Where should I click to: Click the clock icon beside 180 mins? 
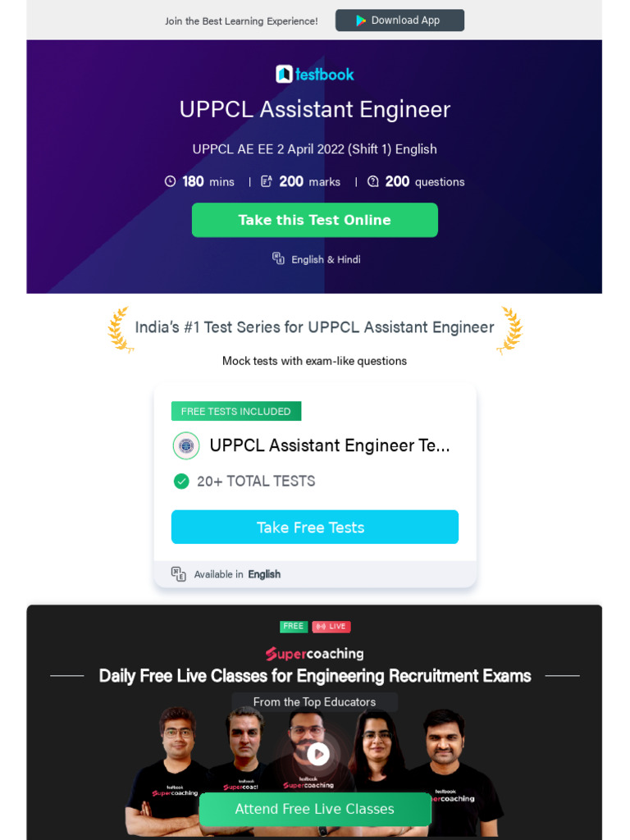click(171, 181)
